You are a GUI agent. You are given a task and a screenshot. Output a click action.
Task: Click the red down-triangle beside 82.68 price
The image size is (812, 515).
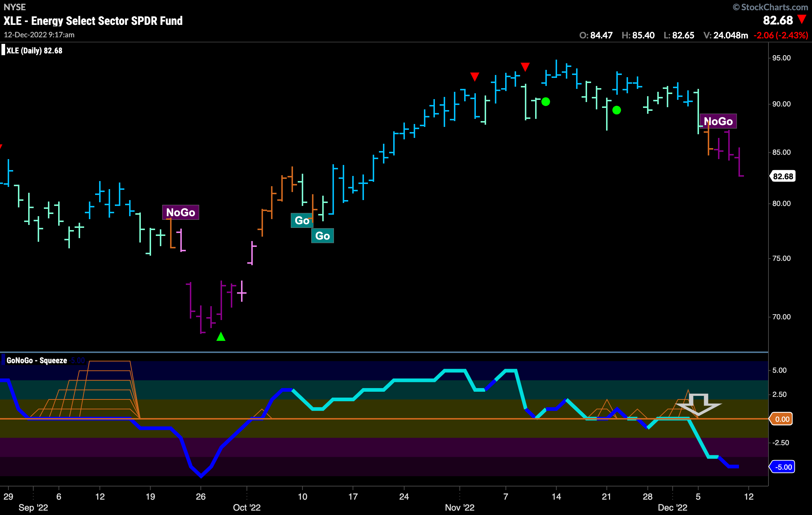802,19
